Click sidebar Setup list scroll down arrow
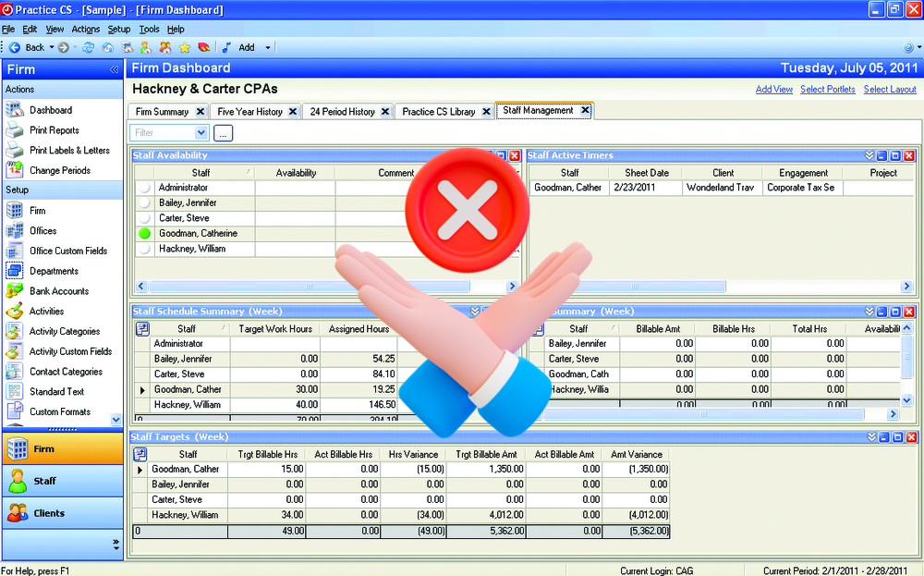 [115, 420]
